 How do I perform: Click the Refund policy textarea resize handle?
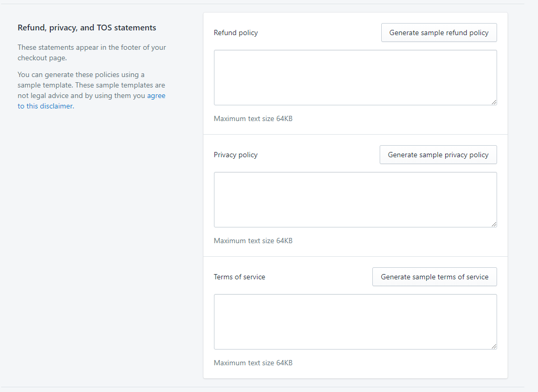494,102
